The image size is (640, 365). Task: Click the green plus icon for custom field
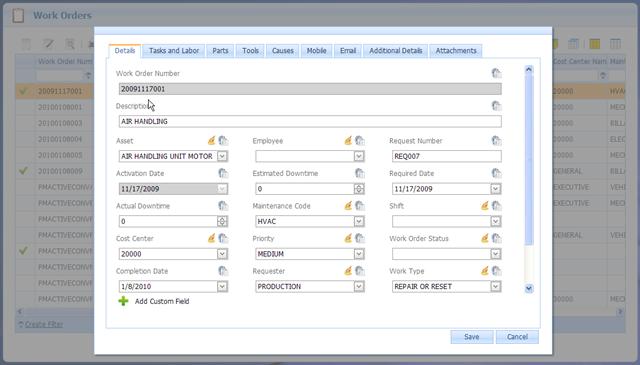(123, 301)
